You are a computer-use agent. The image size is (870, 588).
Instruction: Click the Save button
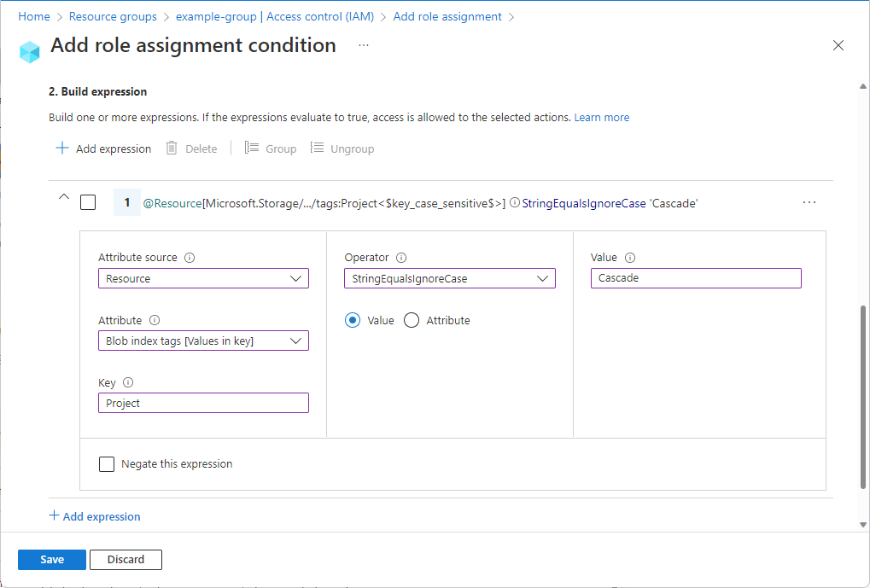51,559
